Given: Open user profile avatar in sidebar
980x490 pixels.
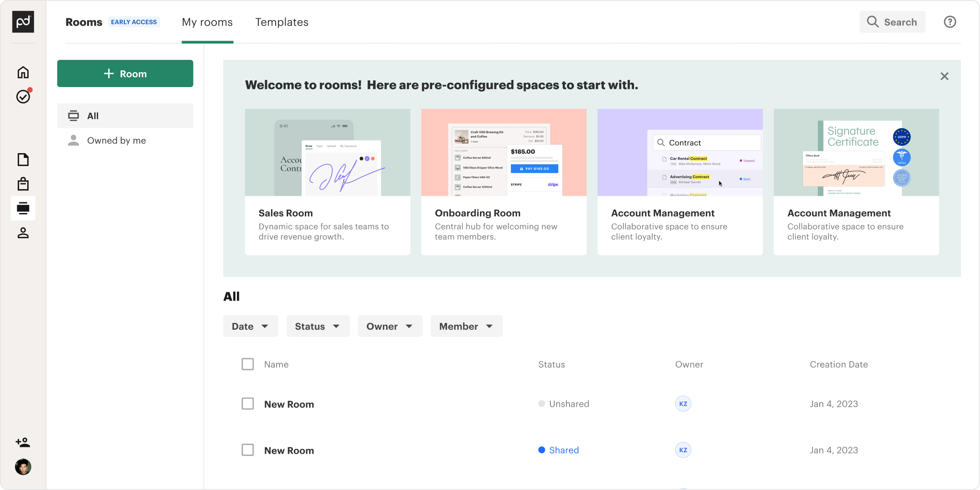Looking at the screenshot, I should tap(23, 467).
